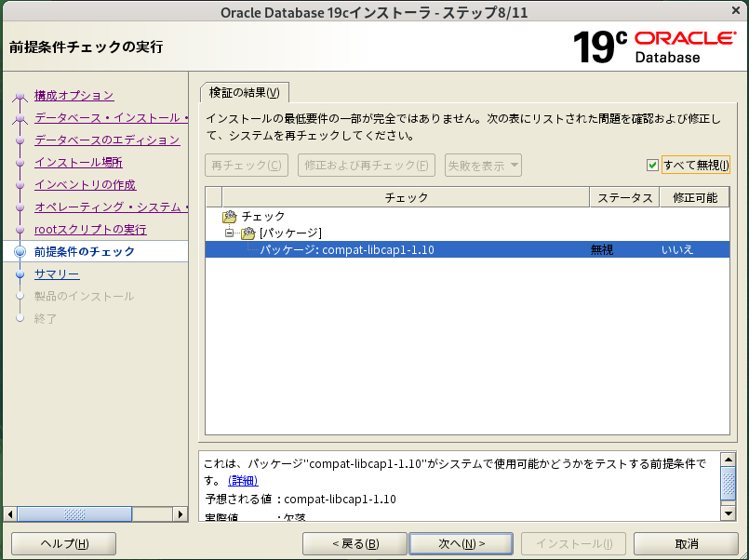Jump to インストール場所 step
This screenshot has height=560, width=749.
tap(78, 163)
